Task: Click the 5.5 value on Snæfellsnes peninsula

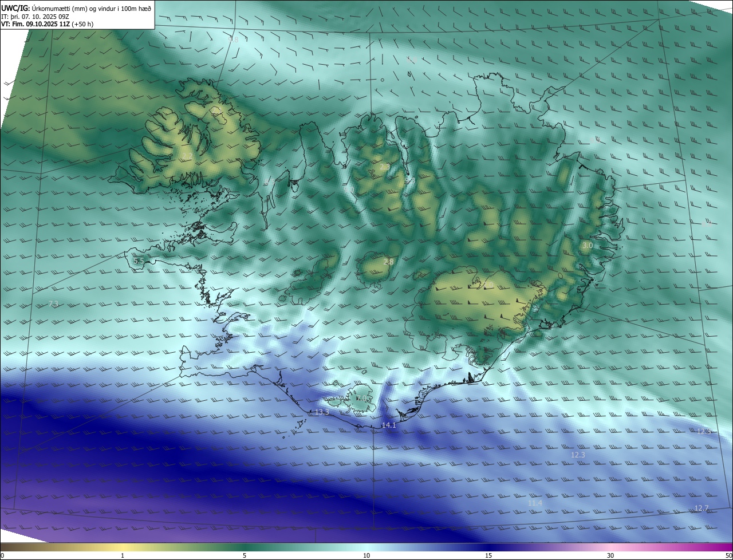Action: [139, 261]
